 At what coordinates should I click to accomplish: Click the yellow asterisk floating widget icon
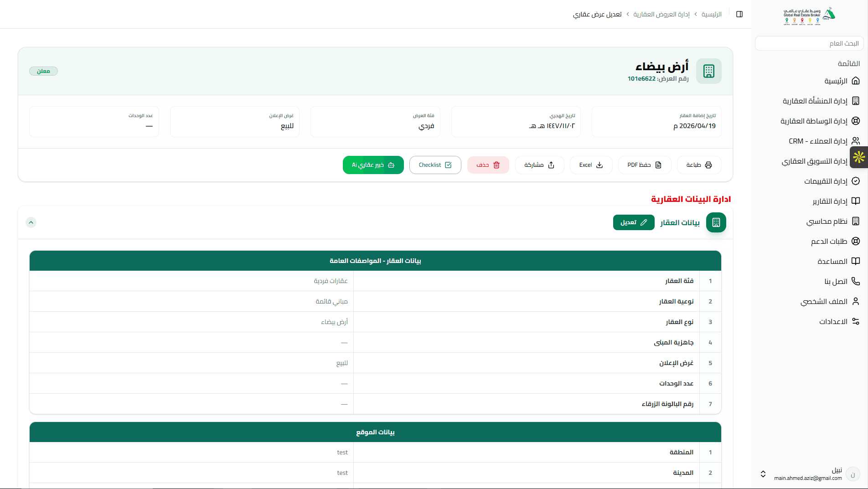pos(859,157)
